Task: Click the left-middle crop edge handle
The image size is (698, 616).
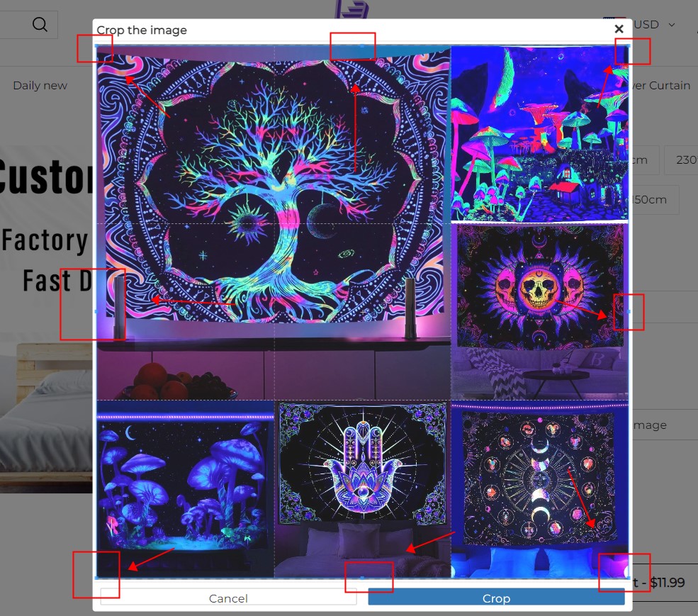Action: click(x=96, y=312)
